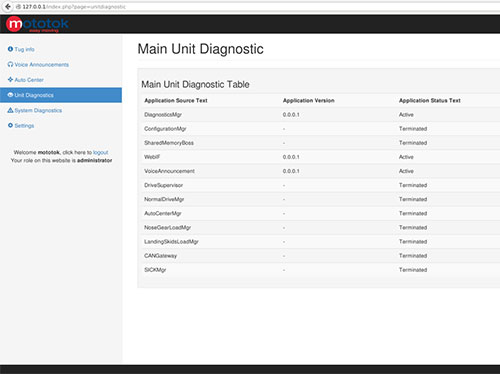This screenshot has width=500, height=374.
Task: Click the browser back arrow button
Action: (8, 6)
